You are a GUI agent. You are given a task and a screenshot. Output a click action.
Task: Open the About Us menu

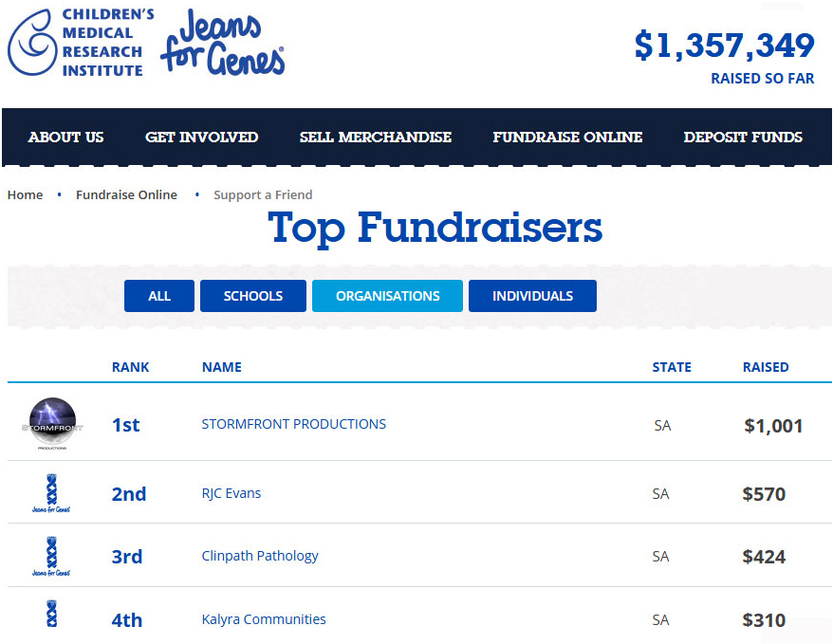coord(65,137)
